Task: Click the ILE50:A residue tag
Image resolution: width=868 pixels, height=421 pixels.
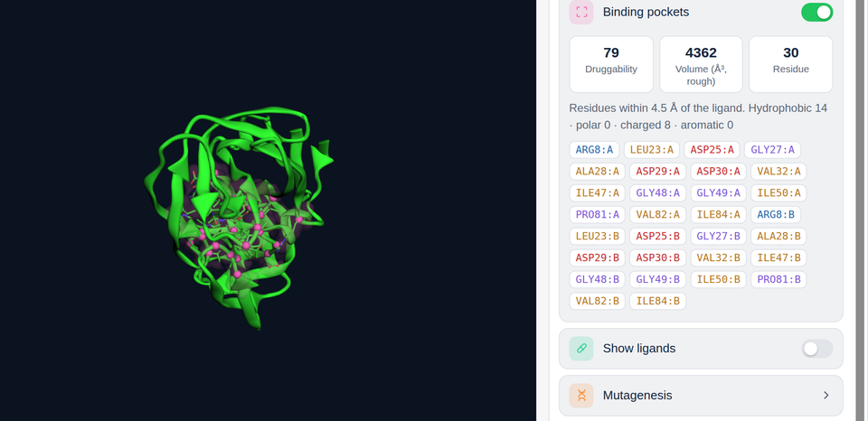Action: click(x=778, y=193)
